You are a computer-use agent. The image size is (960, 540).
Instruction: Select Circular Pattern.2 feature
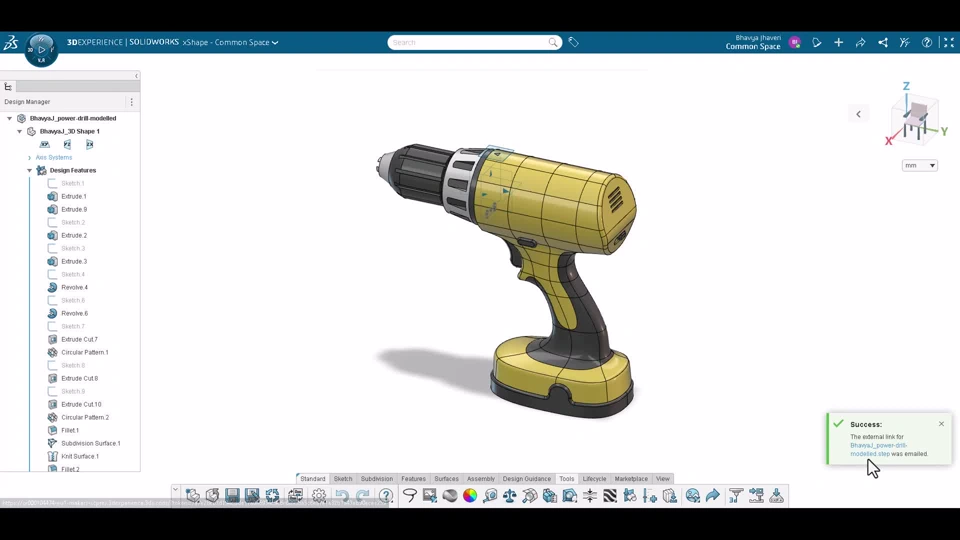[84, 417]
